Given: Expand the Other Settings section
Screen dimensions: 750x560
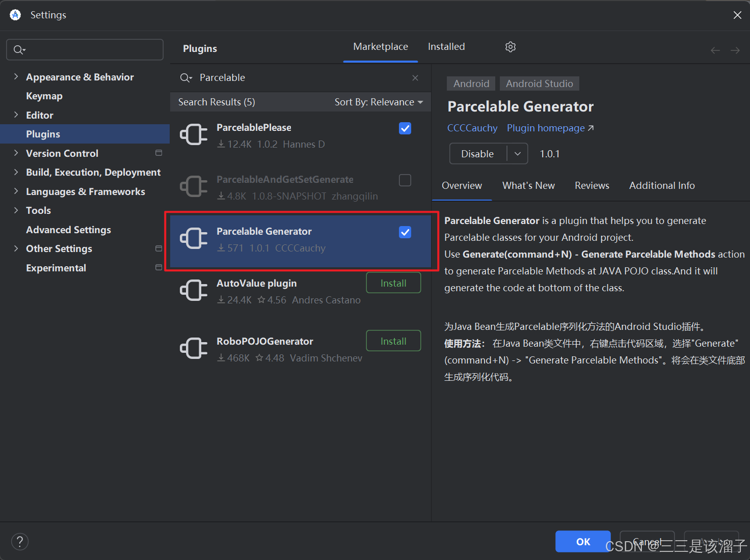Looking at the screenshot, I should pos(16,248).
